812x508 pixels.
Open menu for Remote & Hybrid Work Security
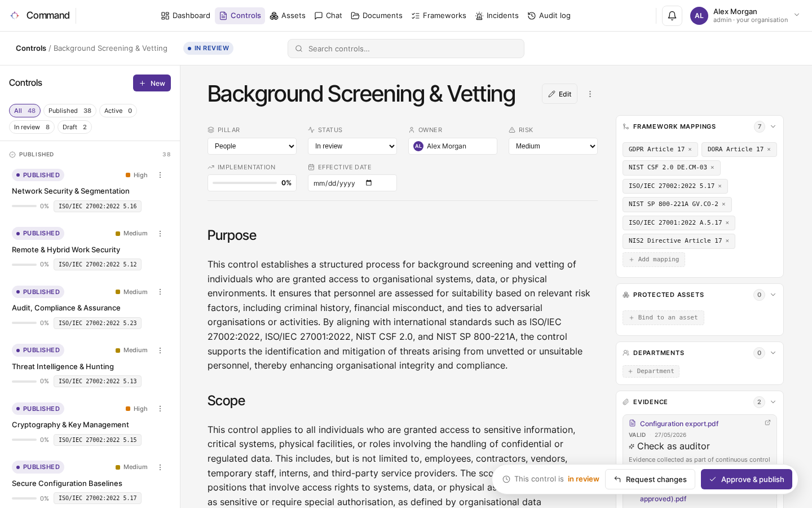point(160,234)
